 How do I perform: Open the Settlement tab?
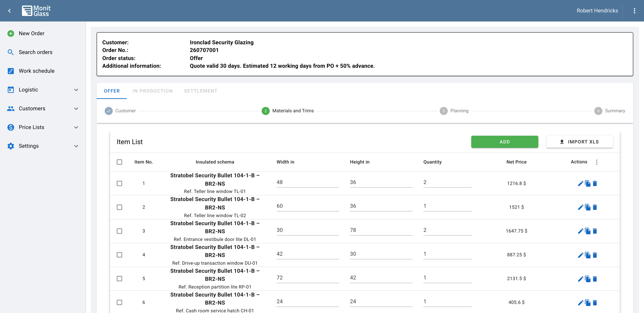pyautogui.click(x=200, y=91)
